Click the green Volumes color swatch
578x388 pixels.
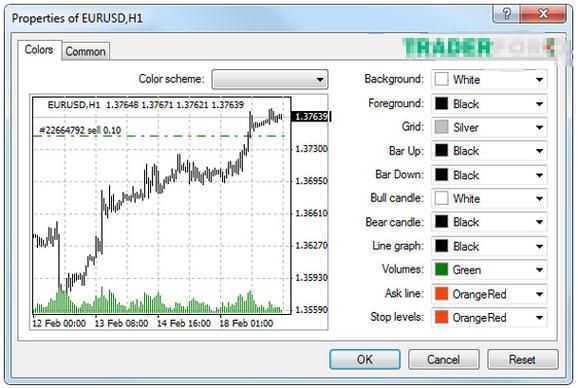(x=441, y=270)
